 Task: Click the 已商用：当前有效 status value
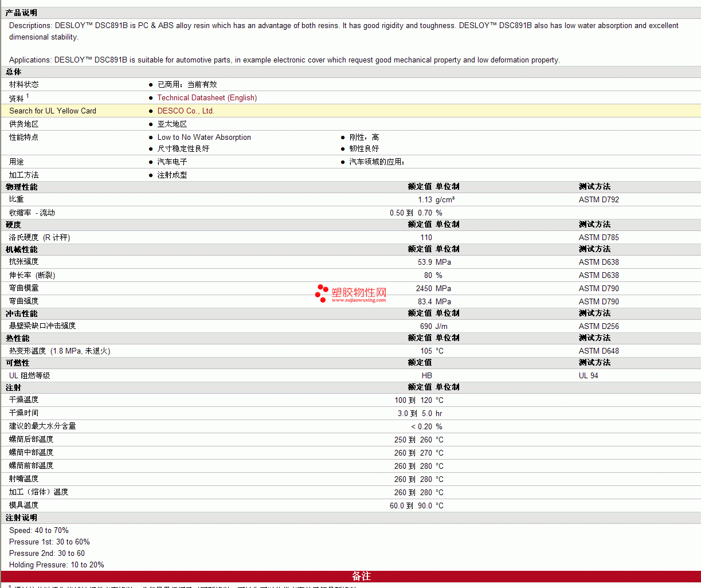click(x=187, y=85)
